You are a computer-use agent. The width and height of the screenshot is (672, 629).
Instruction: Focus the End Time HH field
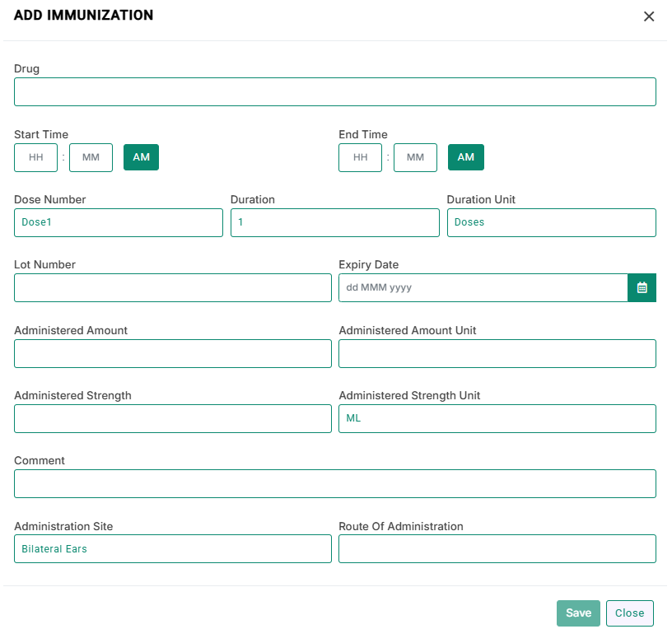point(360,157)
